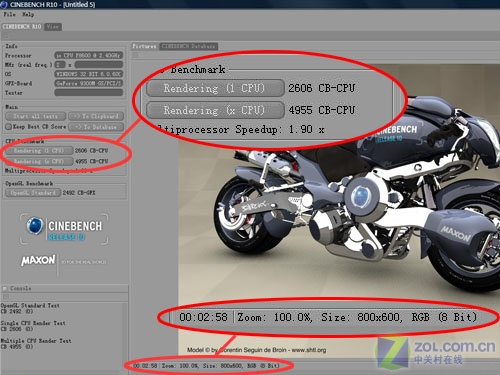Select the Pictures tab
This screenshot has width=500, height=375.
point(145,46)
